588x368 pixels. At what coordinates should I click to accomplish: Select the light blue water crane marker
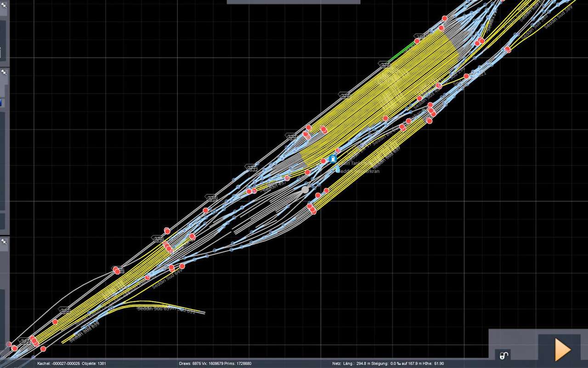click(x=338, y=170)
